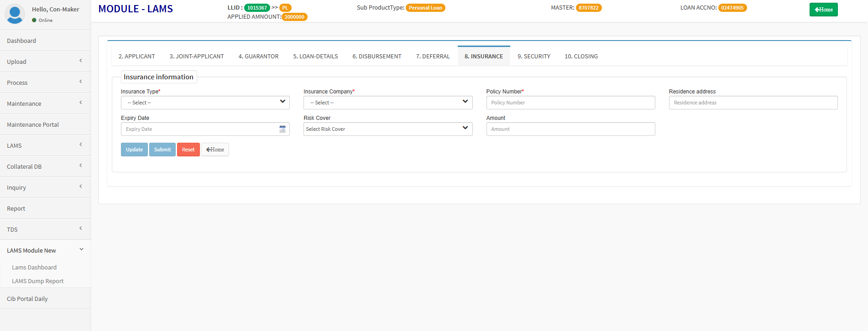Image resolution: width=868 pixels, height=331 pixels.
Task: Open LAMS Dump Report in sidebar
Action: pyautogui.click(x=38, y=281)
